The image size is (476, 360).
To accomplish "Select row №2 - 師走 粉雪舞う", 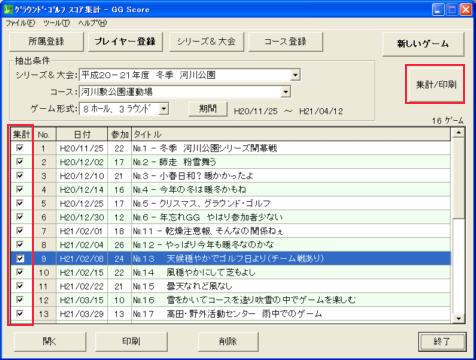I will coord(231,162).
